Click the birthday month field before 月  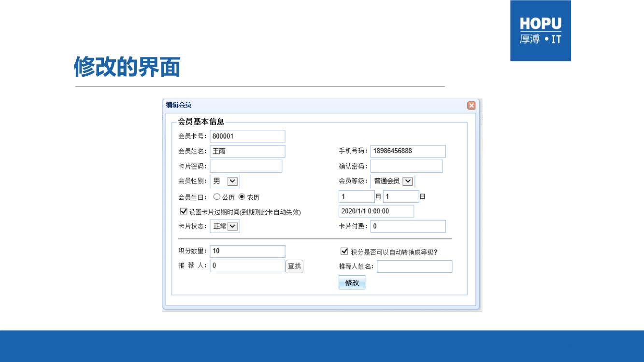(x=357, y=196)
